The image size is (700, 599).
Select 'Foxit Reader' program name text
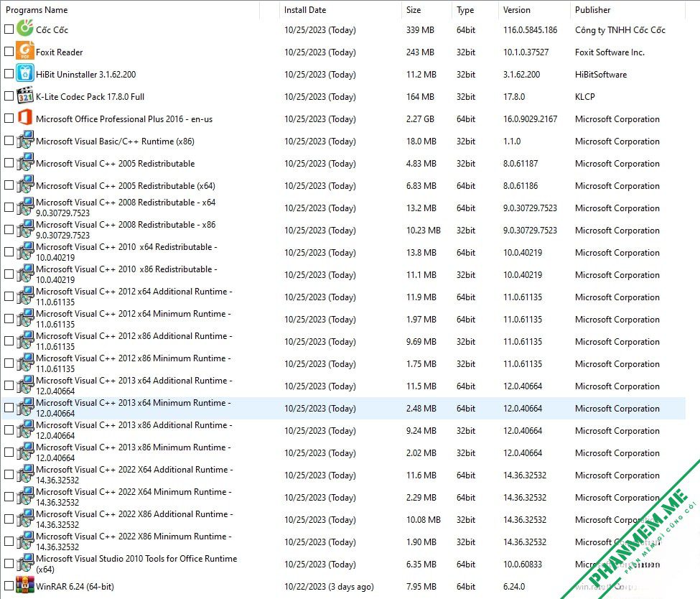(x=60, y=52)
